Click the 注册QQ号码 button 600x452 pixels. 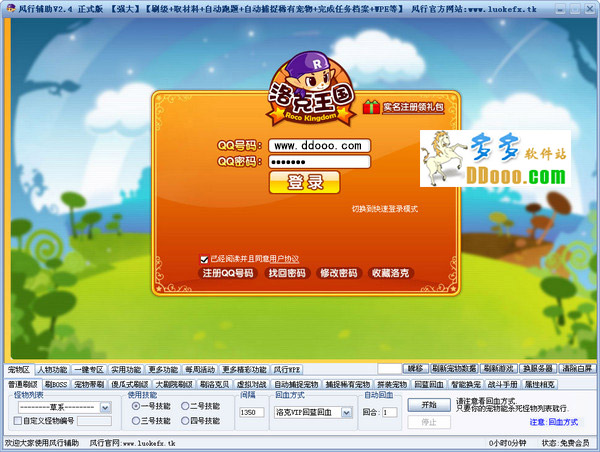pos(228,273)
